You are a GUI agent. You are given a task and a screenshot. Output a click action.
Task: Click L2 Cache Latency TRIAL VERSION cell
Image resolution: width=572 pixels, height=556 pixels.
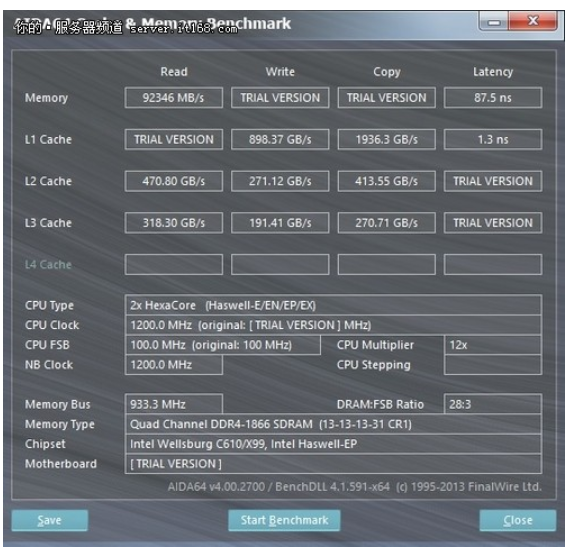493,181
